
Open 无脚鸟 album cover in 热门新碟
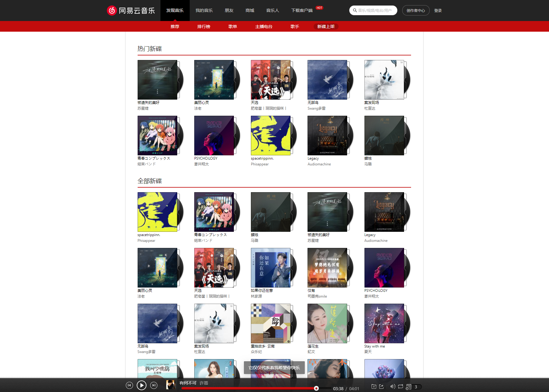(327, 80)
